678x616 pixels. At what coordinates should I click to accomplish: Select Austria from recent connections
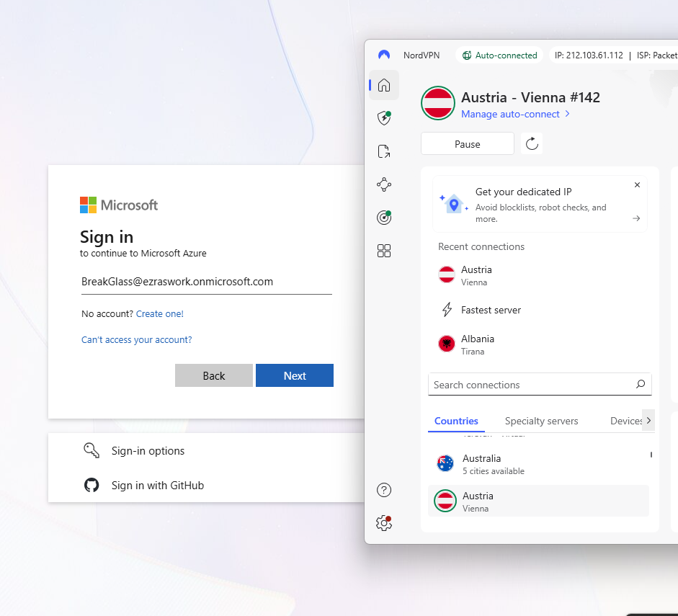click(476, 276)
